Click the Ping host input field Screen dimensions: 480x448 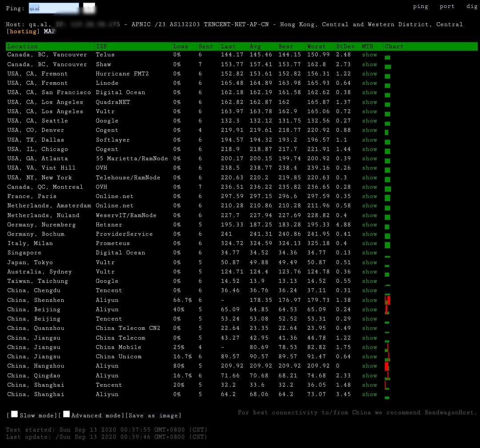[x=53, y=8]
